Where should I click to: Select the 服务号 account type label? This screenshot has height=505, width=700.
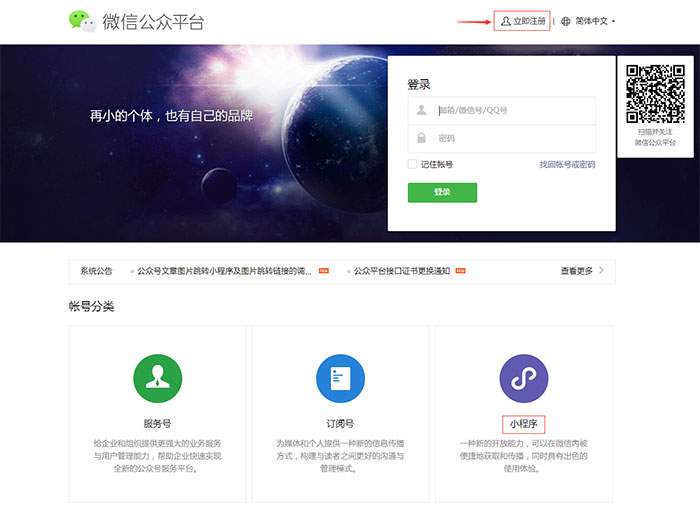157,423
